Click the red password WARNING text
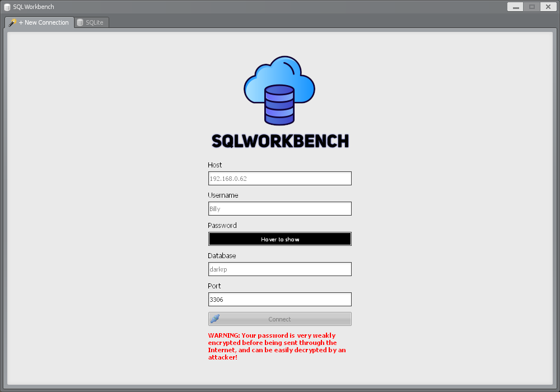The width and height of the screenshot is (560, 392). (x=277, y=346)
